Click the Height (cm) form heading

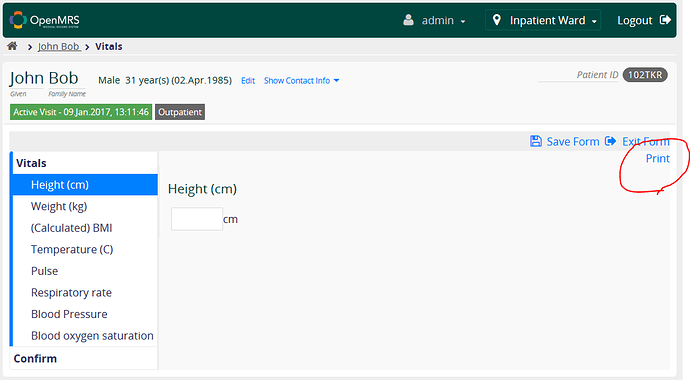tap(202, 189)
